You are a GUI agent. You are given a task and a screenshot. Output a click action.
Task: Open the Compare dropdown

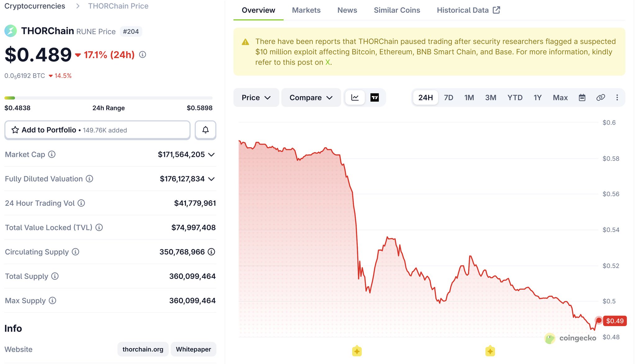(x=311, y=98)
